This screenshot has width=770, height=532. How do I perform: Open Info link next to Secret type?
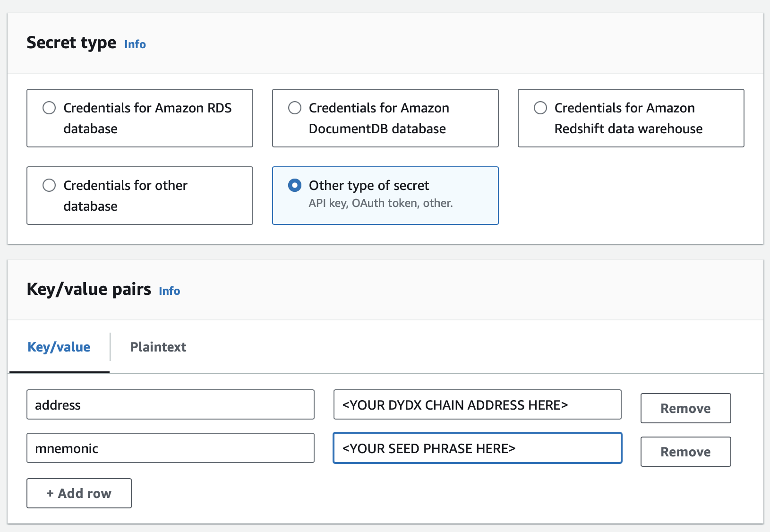[x=135, y=44]
